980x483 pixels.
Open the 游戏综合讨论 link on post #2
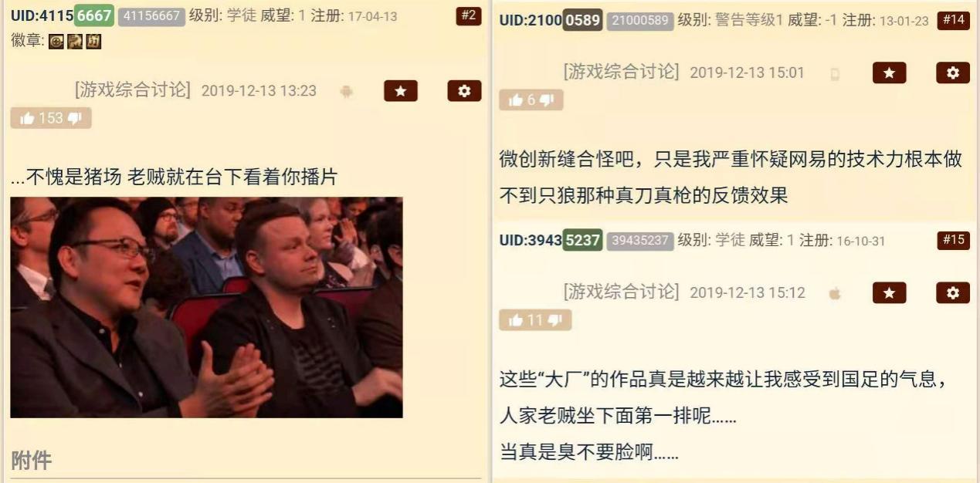click(x=133, y=90)
